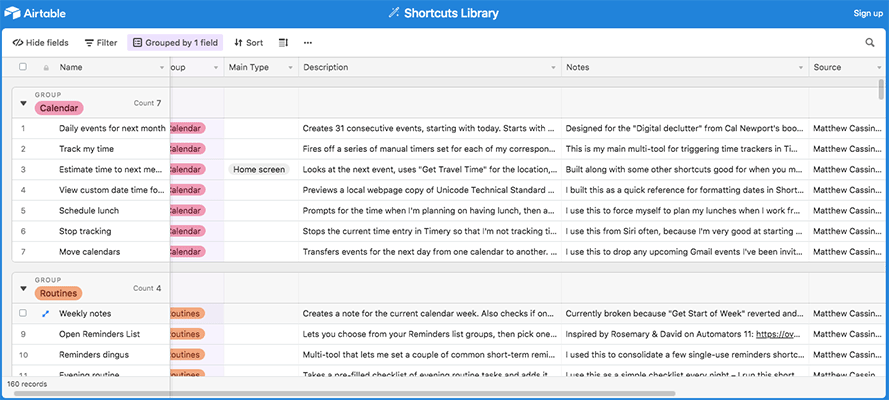Open the Sort options
This screenshot has width=889, height=400.
click(249, 42)
